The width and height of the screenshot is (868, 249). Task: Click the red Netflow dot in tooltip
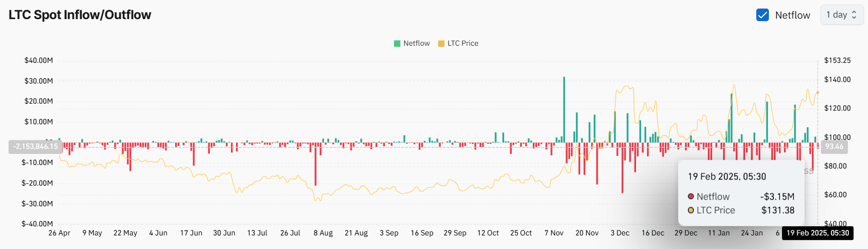691,197
